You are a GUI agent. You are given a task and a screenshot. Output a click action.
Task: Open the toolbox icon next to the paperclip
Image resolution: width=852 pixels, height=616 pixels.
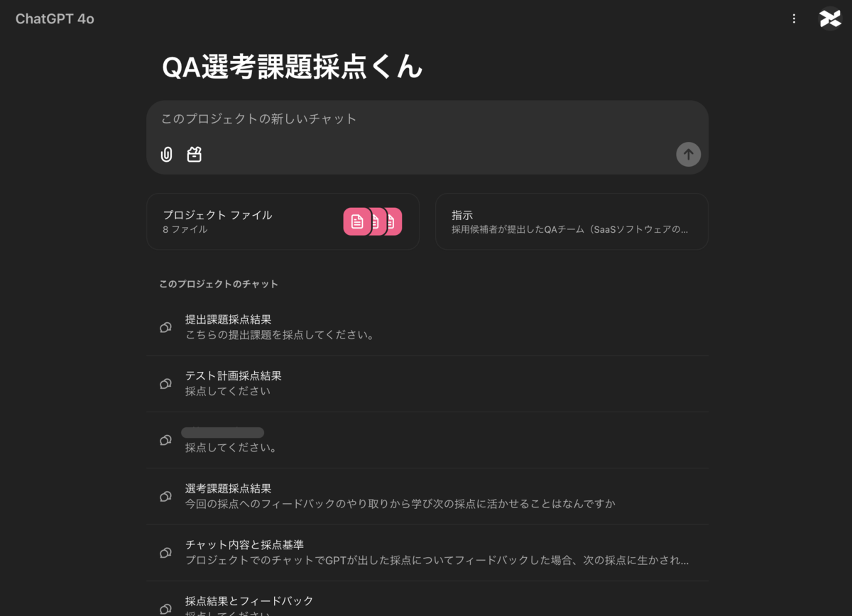coord(194,154)
